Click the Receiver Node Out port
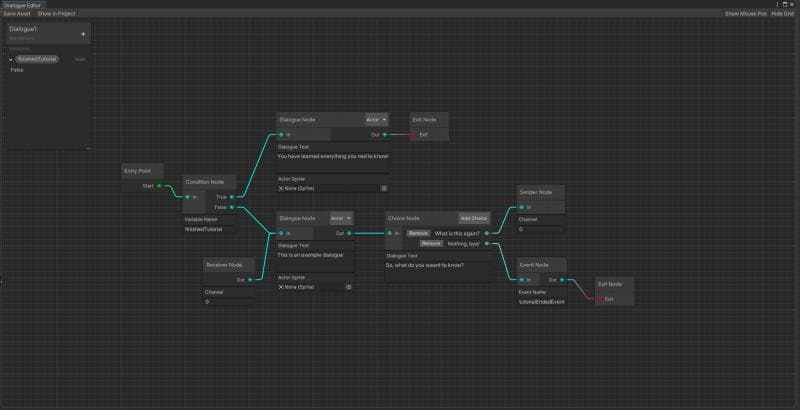 (x=252, y=280)
